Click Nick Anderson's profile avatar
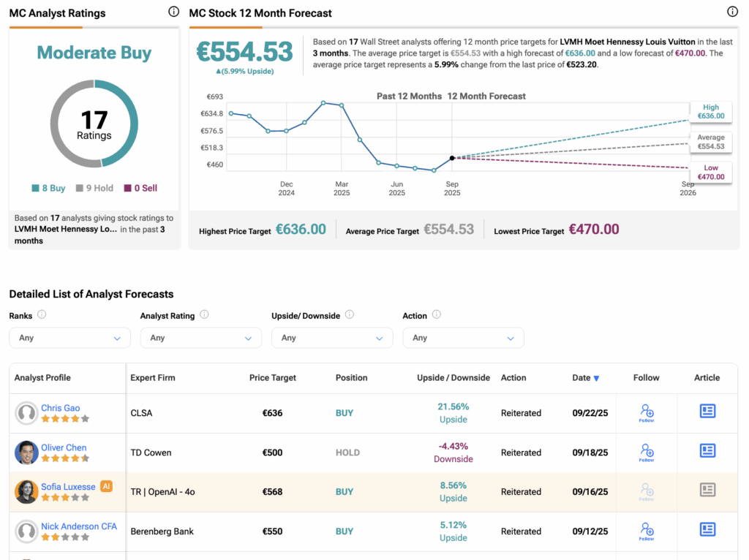The height and width of the screenshot is (560, 749). coord(26,531)
